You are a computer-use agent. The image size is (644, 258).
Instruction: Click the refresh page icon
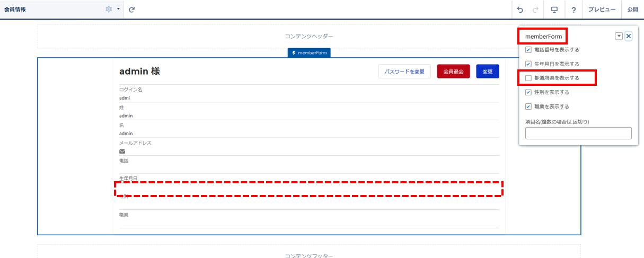coord(131,10)
